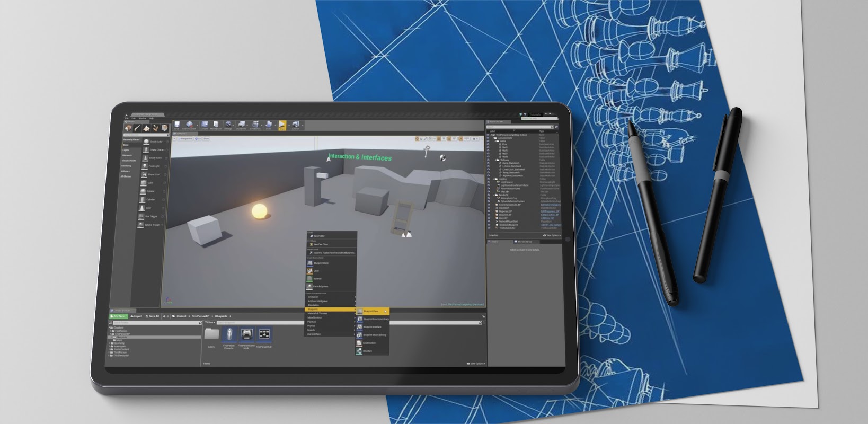The width and height of the screenshot is (868, 424).
Task: Select Enumeration in the Blueprints submenu
Action: pos(372,343)
